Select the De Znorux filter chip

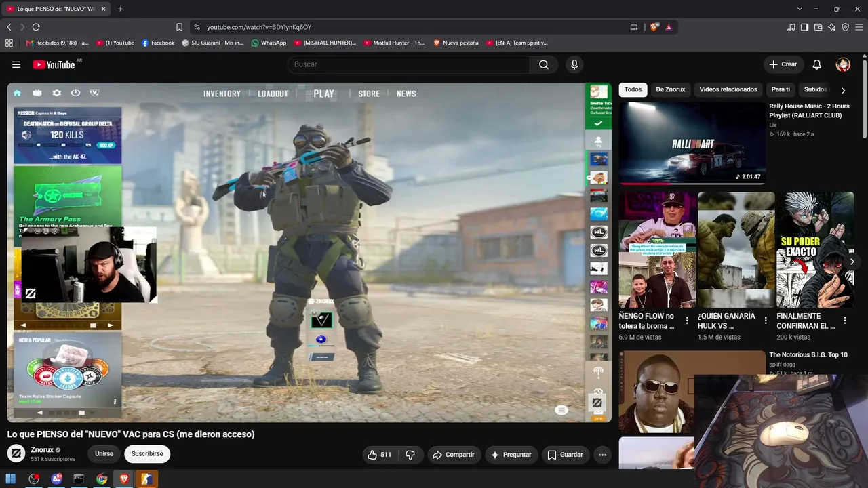pyautogui.click(x=670, y=89)
